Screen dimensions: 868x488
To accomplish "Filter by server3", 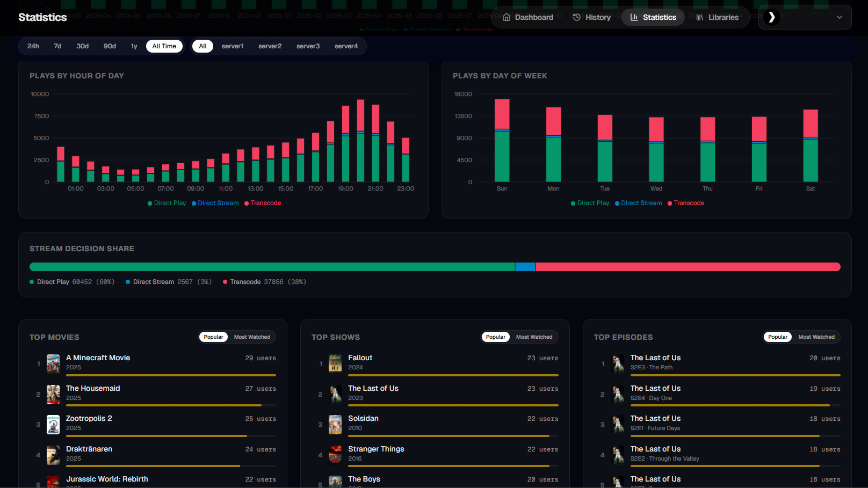I will [x=308, y=46].
